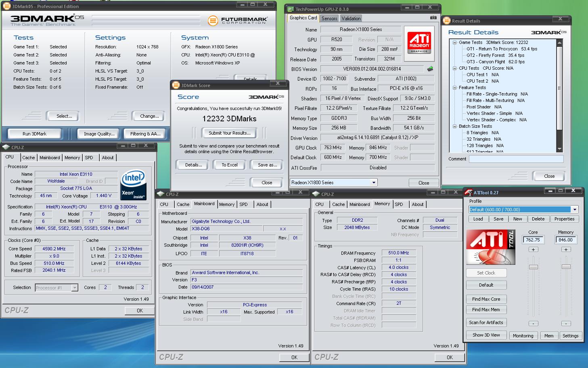Click the Result Details scrollbar up arrow
588x368 pixels.
559,42
